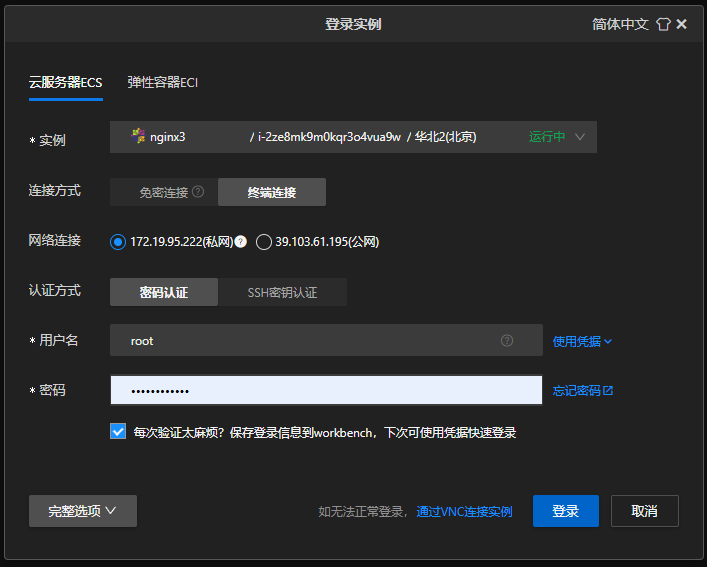
Task: Click the 华北2(北京) region text
Action: (x=445, y=137)
